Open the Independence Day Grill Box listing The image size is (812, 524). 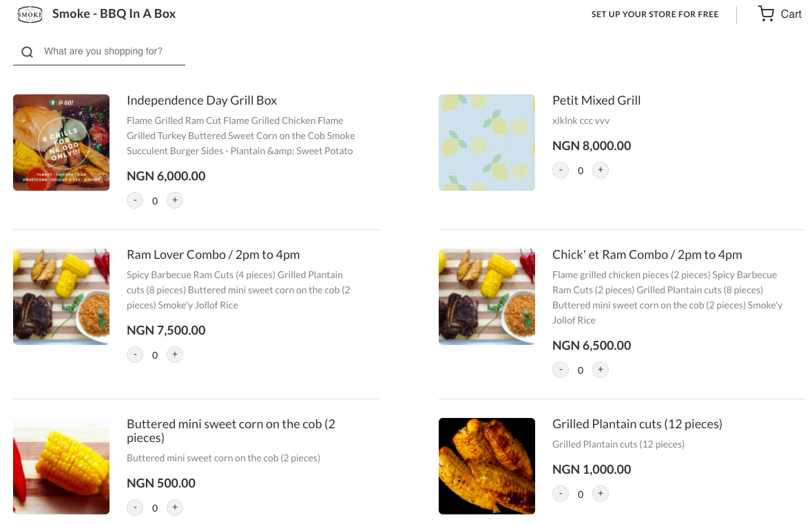(x=202, y=101)
